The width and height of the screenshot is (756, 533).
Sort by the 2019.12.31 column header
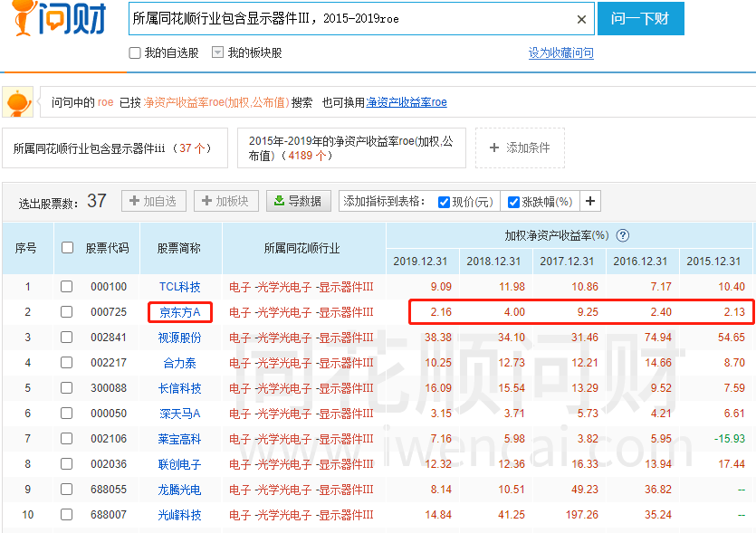pos(420,262)
